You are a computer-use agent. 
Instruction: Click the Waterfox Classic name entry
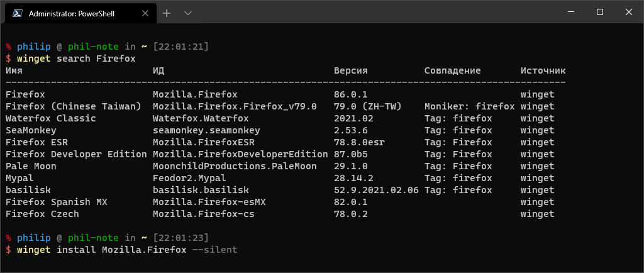coord(50,118)
